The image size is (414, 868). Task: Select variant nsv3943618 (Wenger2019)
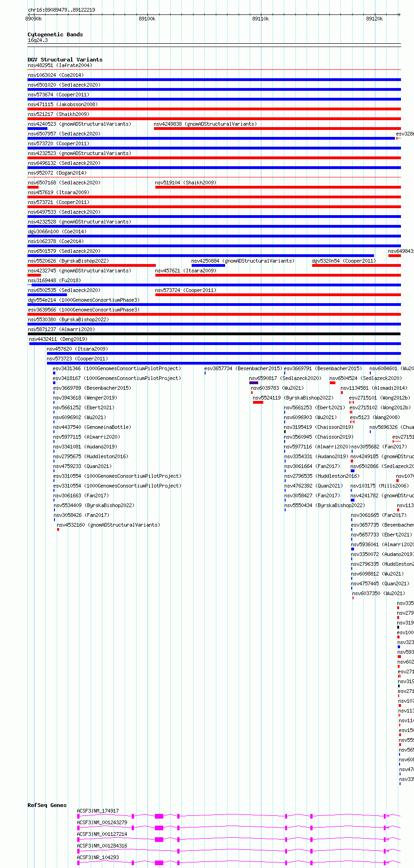coord(85,398)
